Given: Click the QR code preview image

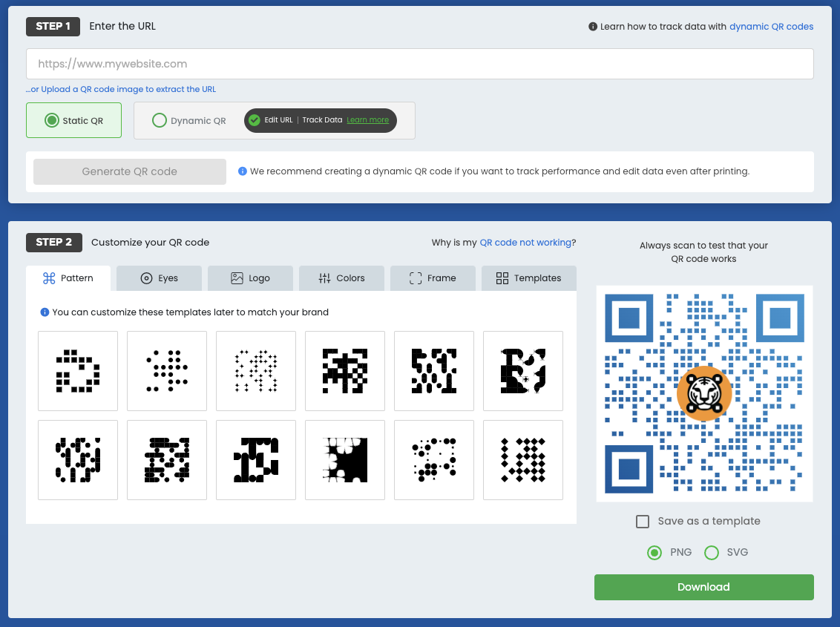Looking at the screenshot, I should [704, 393].
